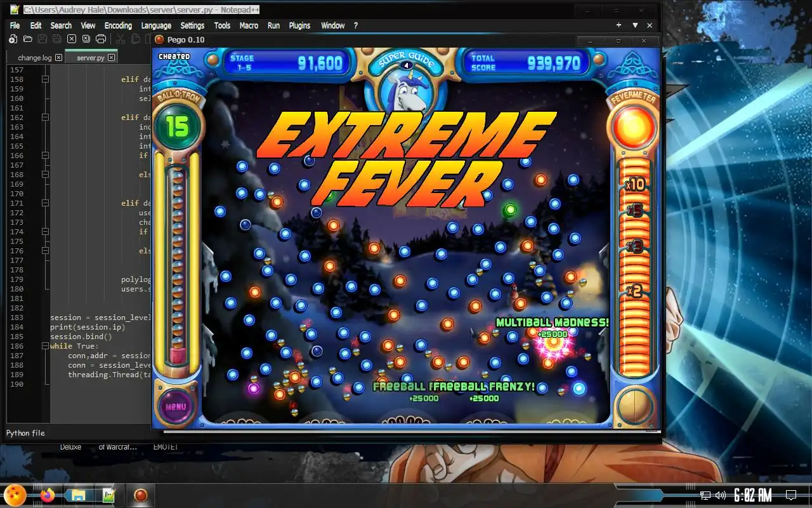
Task: Open the Run menu
Action: [273, 25]
